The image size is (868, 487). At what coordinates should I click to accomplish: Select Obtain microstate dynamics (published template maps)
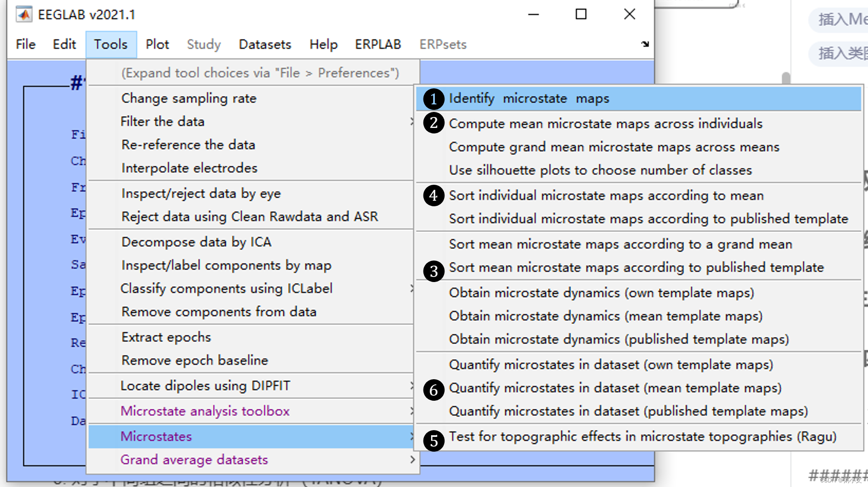click(638, 339)
